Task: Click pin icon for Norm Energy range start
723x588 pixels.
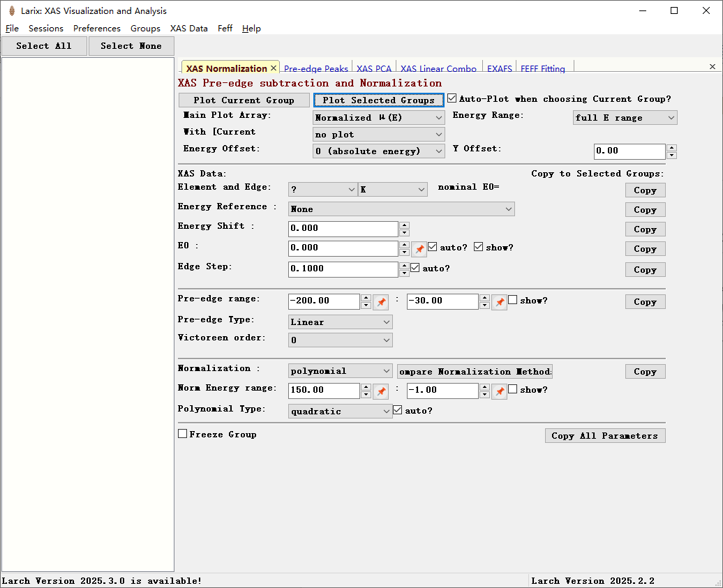Action: (x=380, y=391)
